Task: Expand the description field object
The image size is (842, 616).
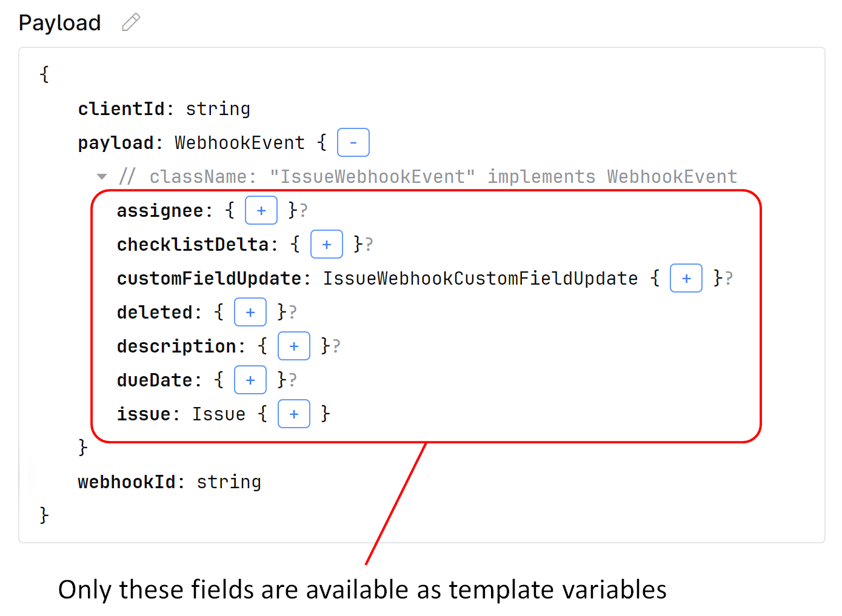Action: pos(294,346)
